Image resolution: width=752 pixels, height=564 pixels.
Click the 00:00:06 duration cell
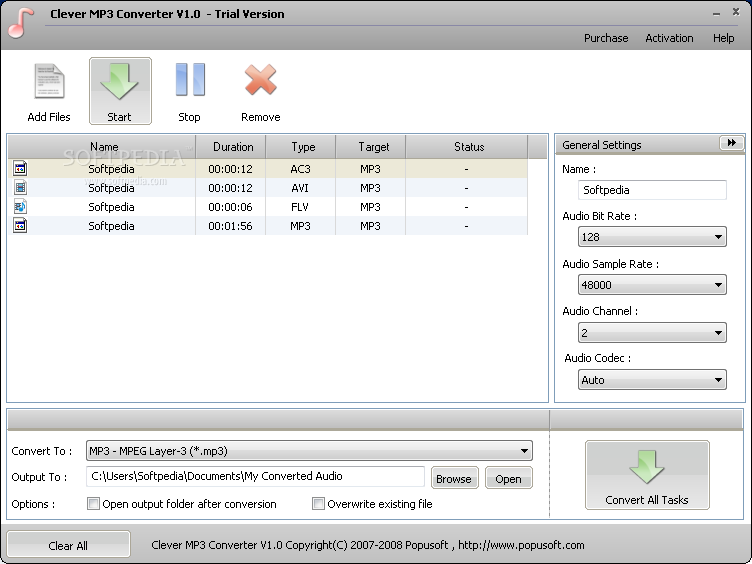pyautogui.click(x=230, y=207)
